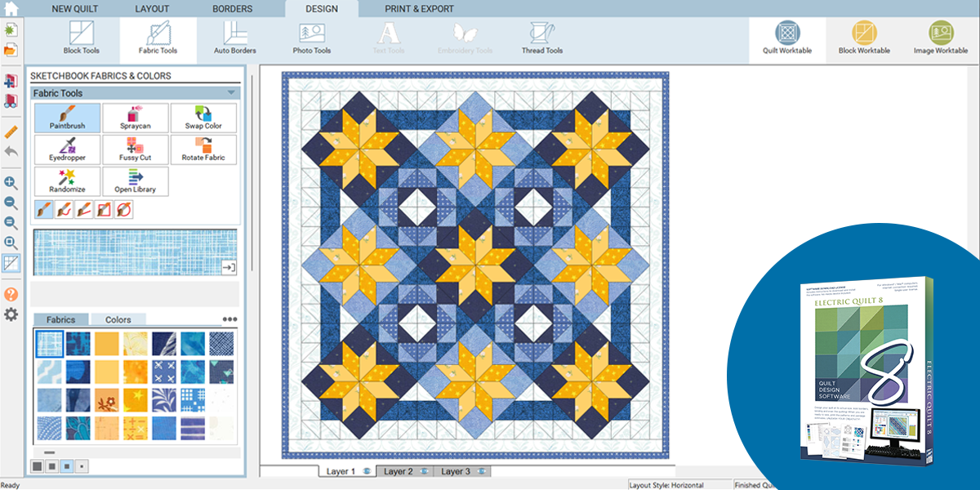Image resolution: width=980 pixels, height=490 pixels.
Task: Open the fabric Library
Action: click(x=136, y=181)
